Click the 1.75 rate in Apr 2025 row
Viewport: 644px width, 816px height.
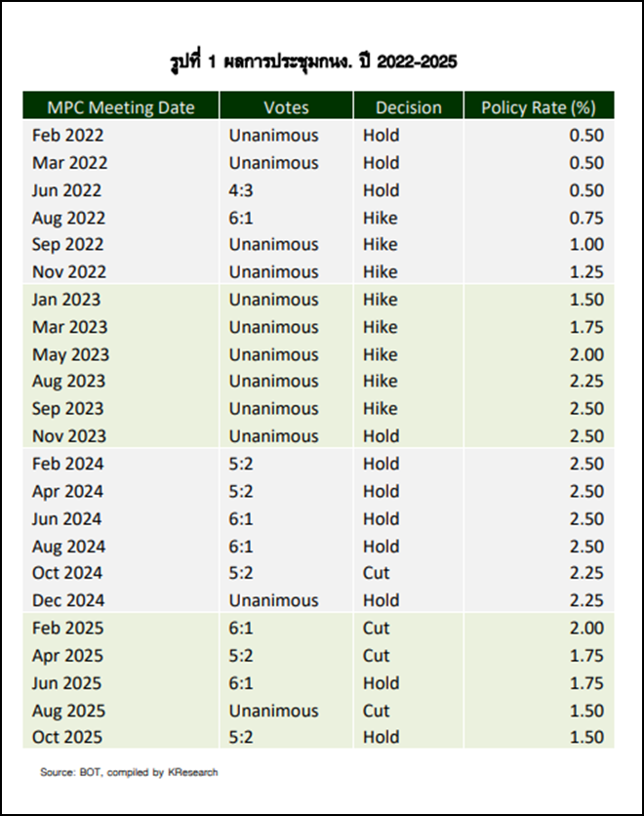586,656
